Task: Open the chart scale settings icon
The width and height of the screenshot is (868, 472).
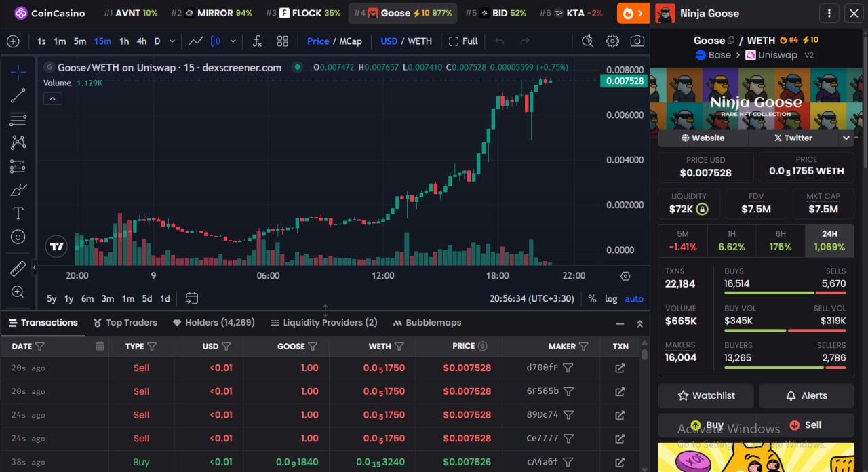Action: pyautogui.click(x=625, y=276)
